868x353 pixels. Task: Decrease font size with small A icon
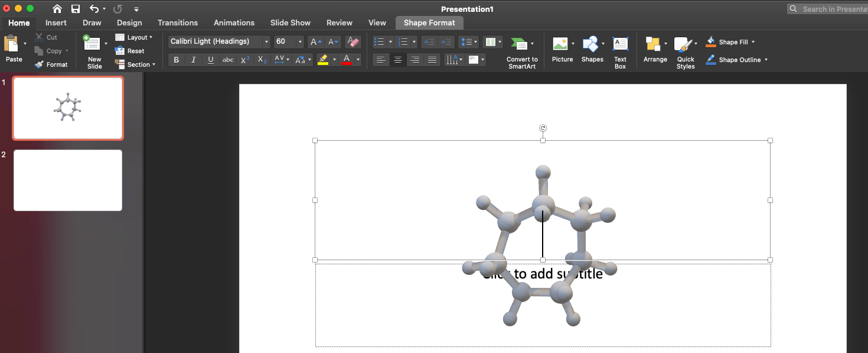334,42
